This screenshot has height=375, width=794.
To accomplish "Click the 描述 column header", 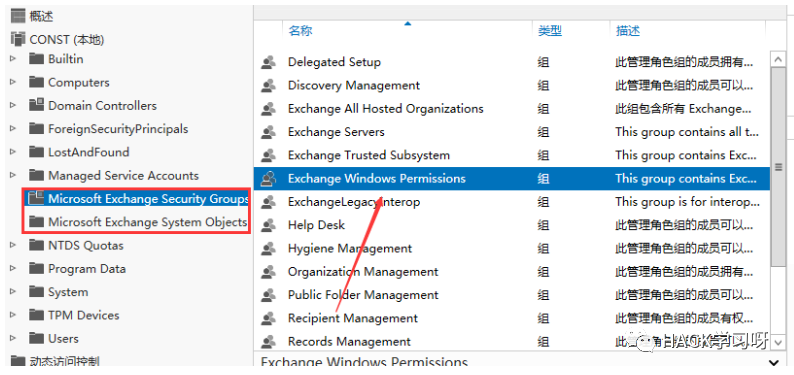I will click(628, 31).
